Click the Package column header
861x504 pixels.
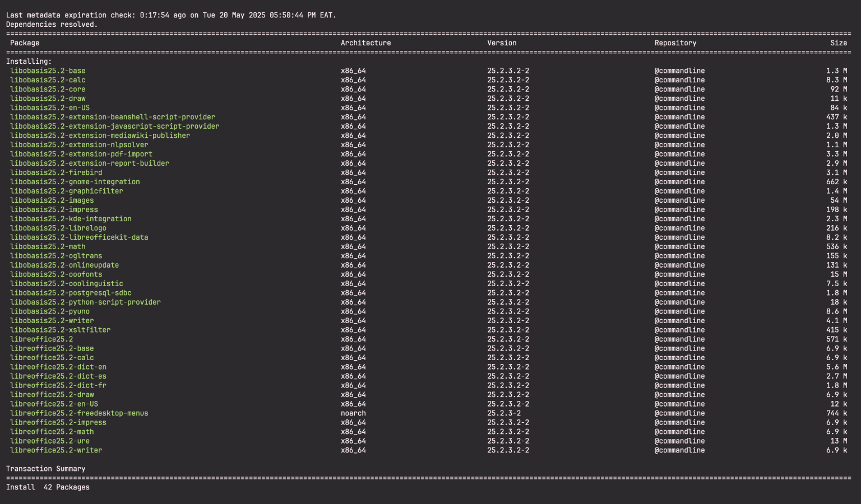[x=25, y=43]
